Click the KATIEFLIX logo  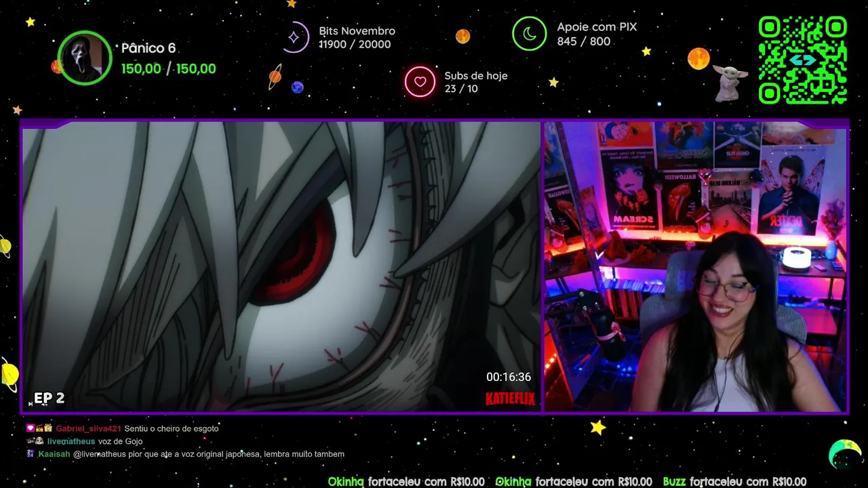point(510,399)
